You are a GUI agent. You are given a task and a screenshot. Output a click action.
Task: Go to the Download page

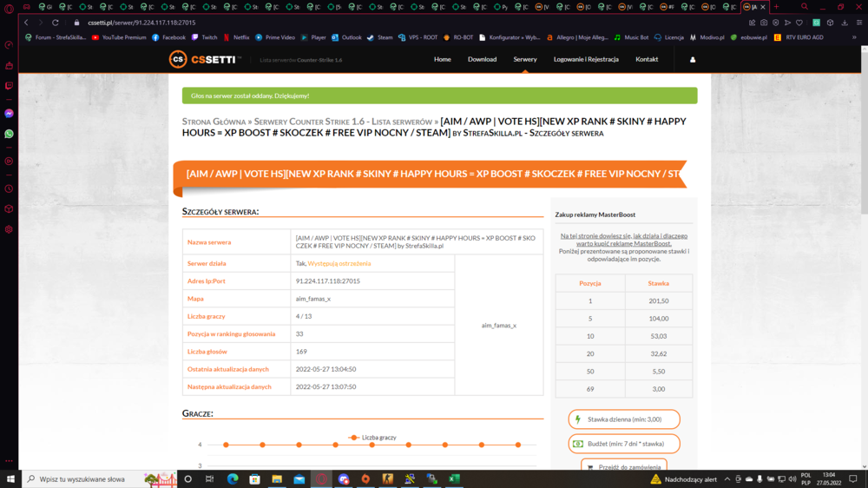[482, 59]
